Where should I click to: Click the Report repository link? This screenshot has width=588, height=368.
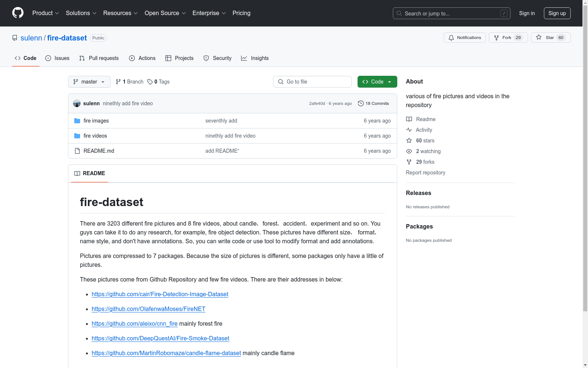pyautogui.click(x=426, y=173)
